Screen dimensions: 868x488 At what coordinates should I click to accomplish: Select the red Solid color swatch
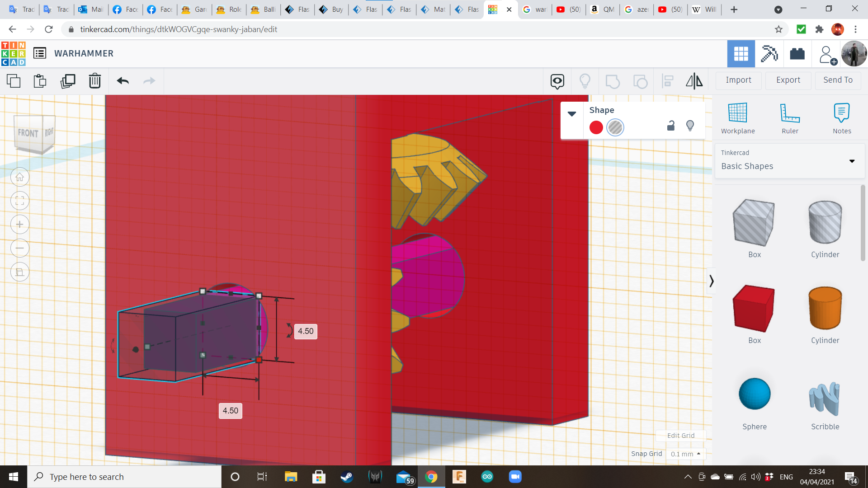click(596, 127)
